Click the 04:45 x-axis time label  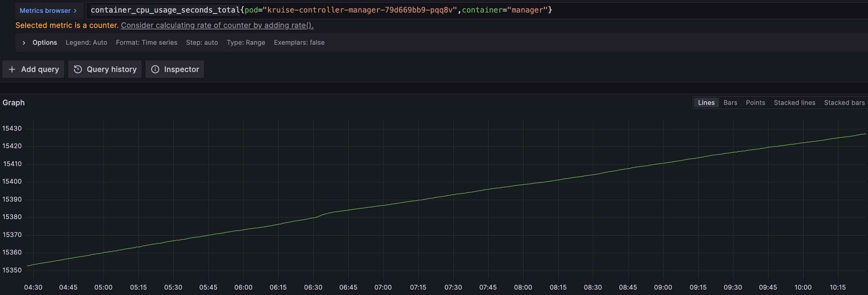(x=68, y=287)
